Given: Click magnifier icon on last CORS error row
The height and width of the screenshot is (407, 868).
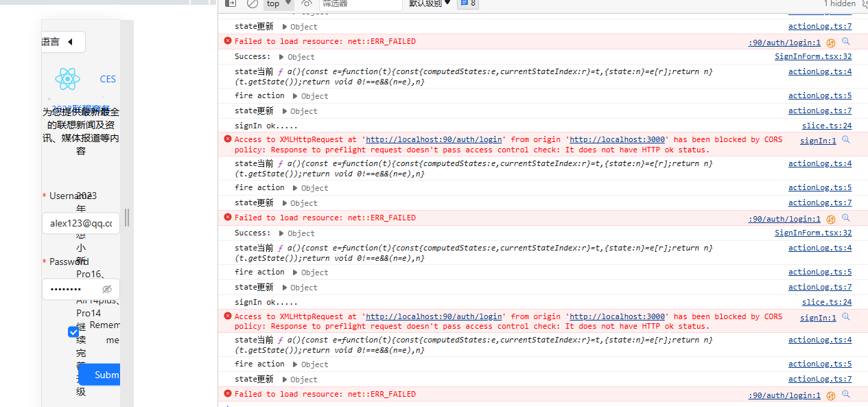Looking at the screenshot, I should pyautogui.click(x=846, y=317).
